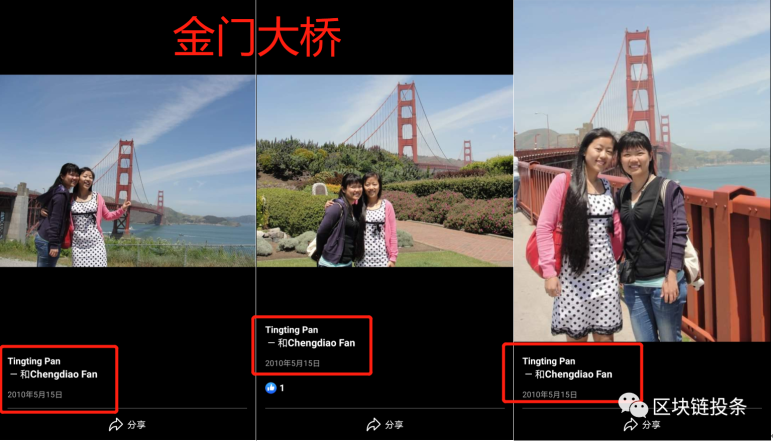Tap share arrow icon in middle panel

tap(373, 424)
